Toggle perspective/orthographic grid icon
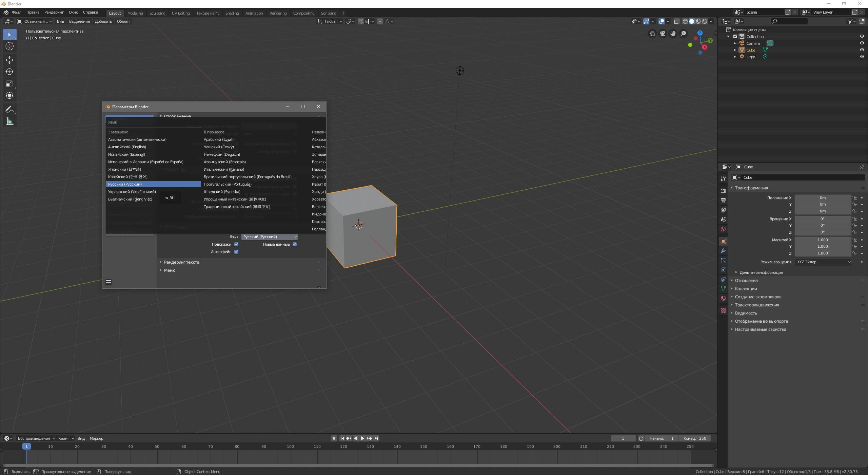The width and height of the screenshot is (868, 475). pyautogui.click(x=652, y=34)
